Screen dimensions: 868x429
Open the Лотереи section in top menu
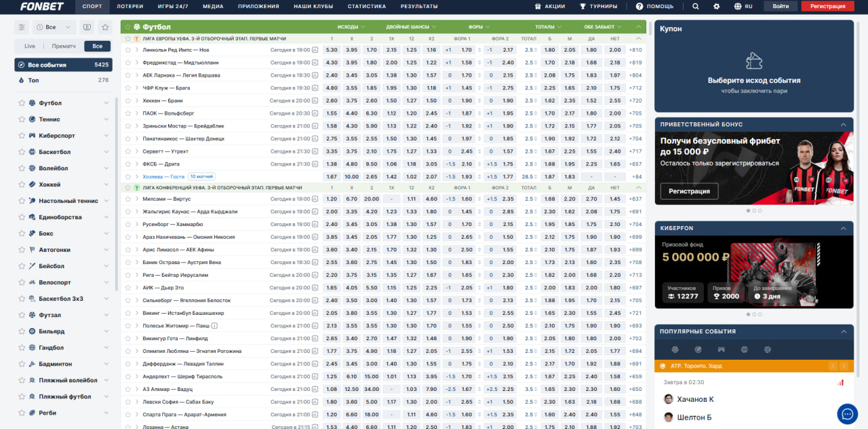tap(130, 6)
